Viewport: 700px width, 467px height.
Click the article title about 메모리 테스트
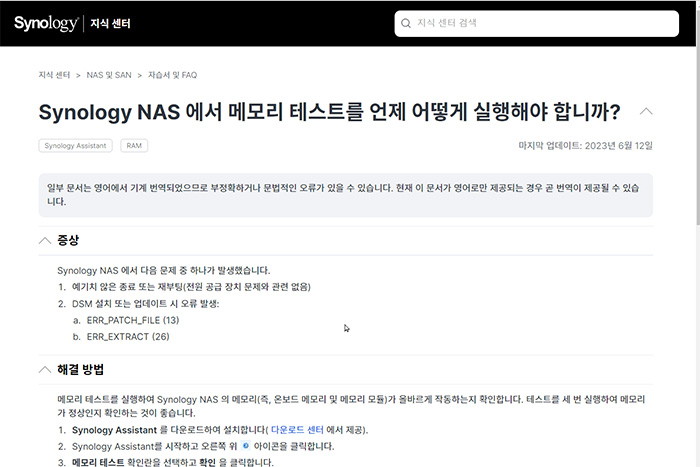tap(329, 112)
